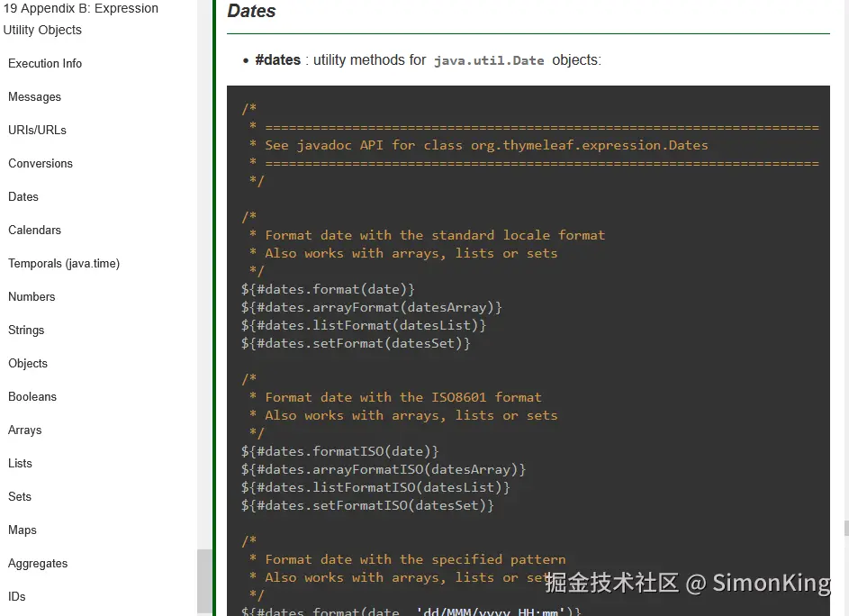Click the sidebar scrollbar thumb

(204, 581)
